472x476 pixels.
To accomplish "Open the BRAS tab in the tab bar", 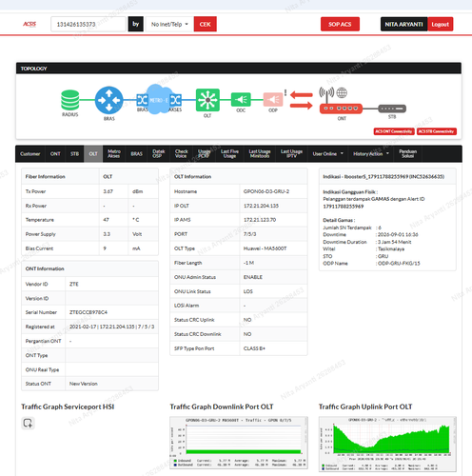I will coord(137,154).
